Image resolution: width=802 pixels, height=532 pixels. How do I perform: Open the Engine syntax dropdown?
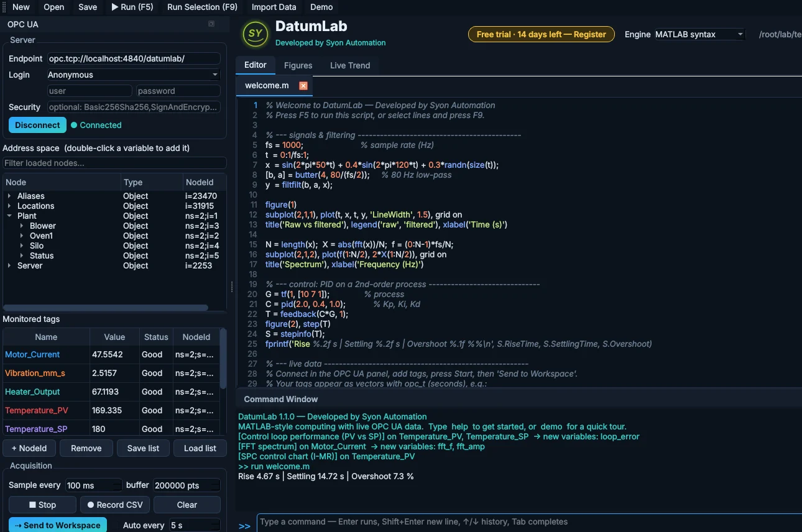coord(699,35)
